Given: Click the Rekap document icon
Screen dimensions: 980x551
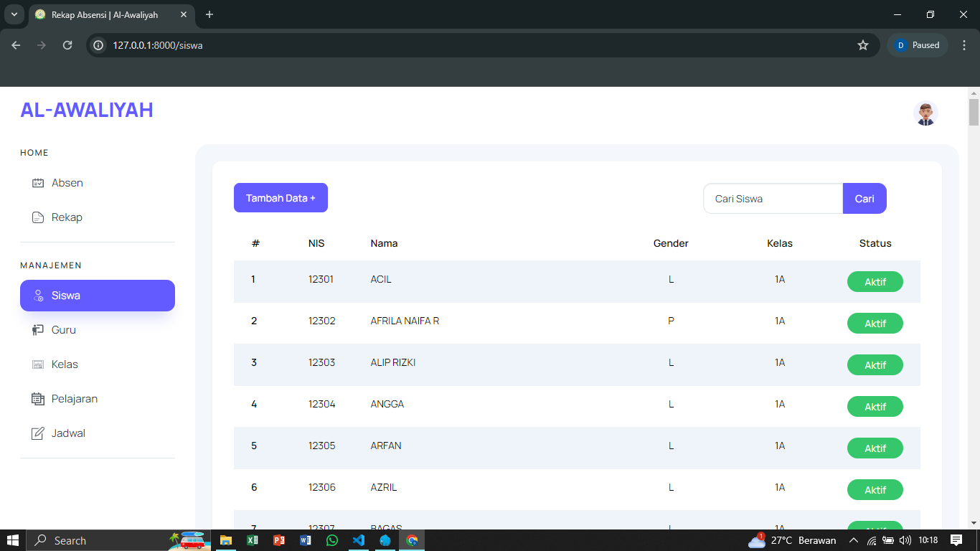Looking at the screenshot, I should click(x=38, y=217).
